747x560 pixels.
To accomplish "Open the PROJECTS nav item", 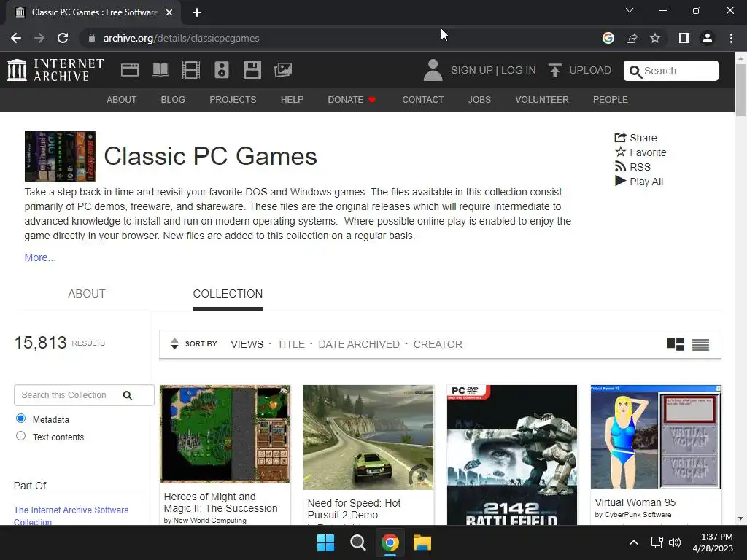I will 233,99.
